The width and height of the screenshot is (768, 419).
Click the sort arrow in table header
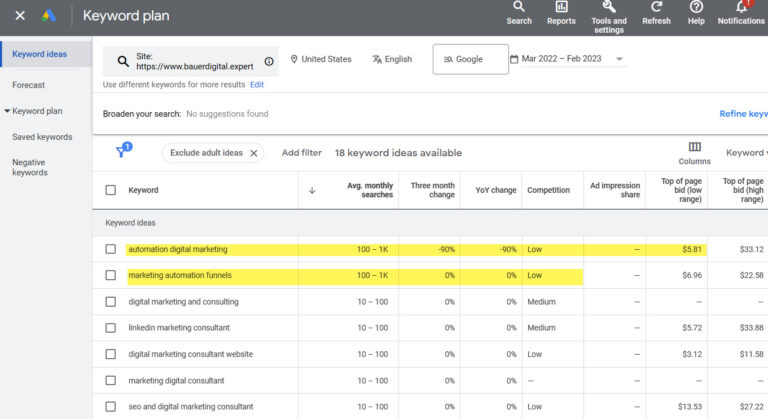[312, 191]
